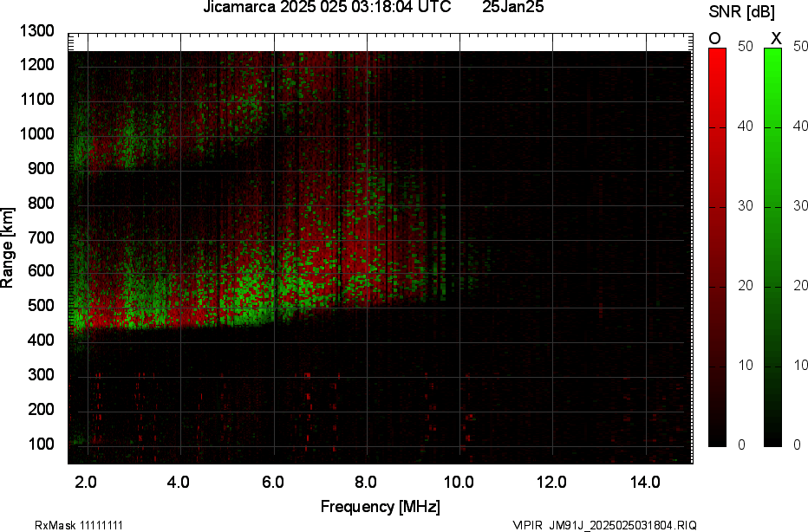Image resolution: width=808 pixels, height=532 pixels.
Task: Click the 'Frequency [MHz]' axis label
Action: (x=381, y=506)
